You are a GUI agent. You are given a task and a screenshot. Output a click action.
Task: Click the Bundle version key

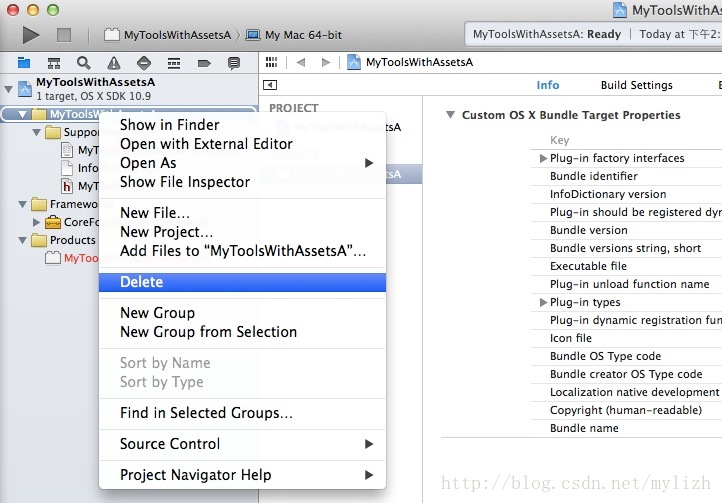coord(588,230)
